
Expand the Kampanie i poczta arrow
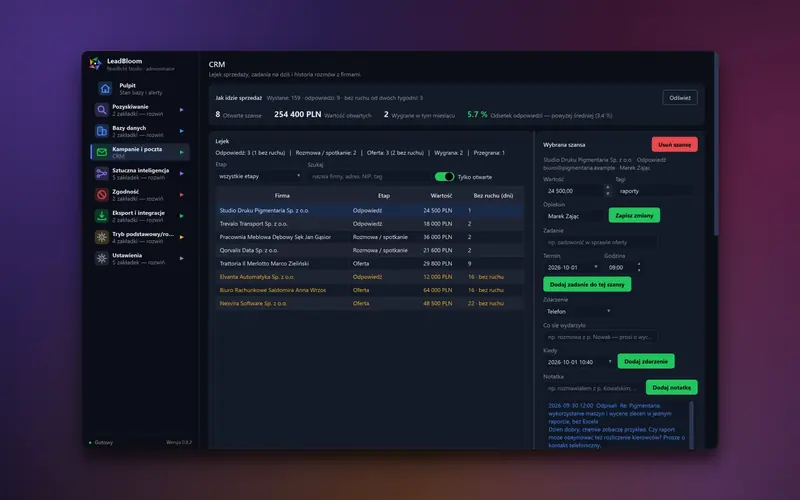pyautogui.click(x=182, y=152)
